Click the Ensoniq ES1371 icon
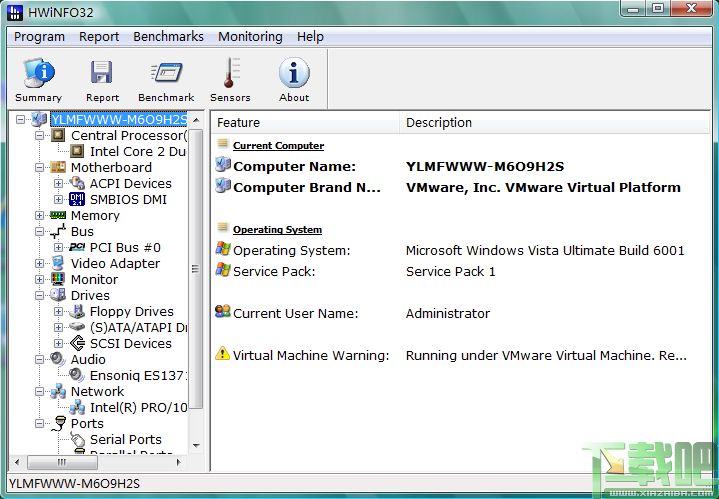 77,375
